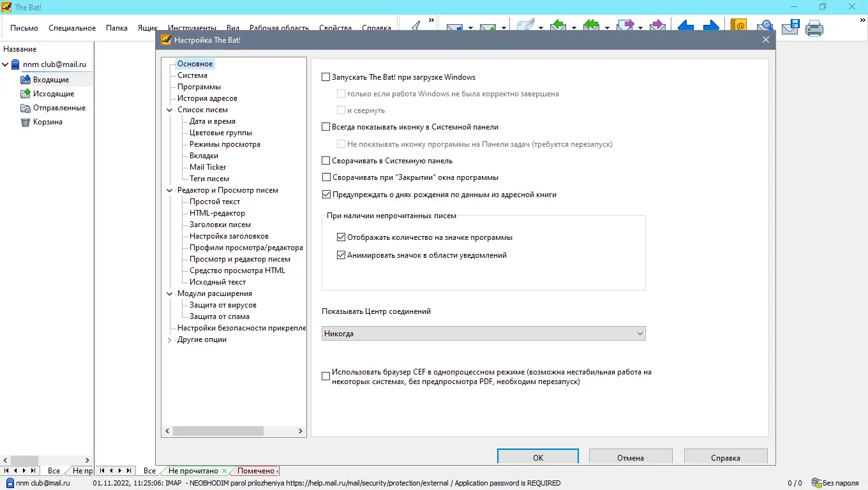Click the right arrow of settings tree scrollbar
The height and width of the screenshot is (490, 868).
[301, 431]
